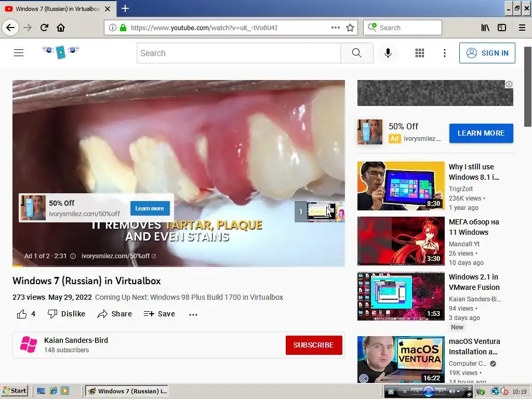This screenshot has height=399, width=532.
Task: Open the YouTube guide hamburger menu
Action: pyautogui.click(x=19, y=53)
